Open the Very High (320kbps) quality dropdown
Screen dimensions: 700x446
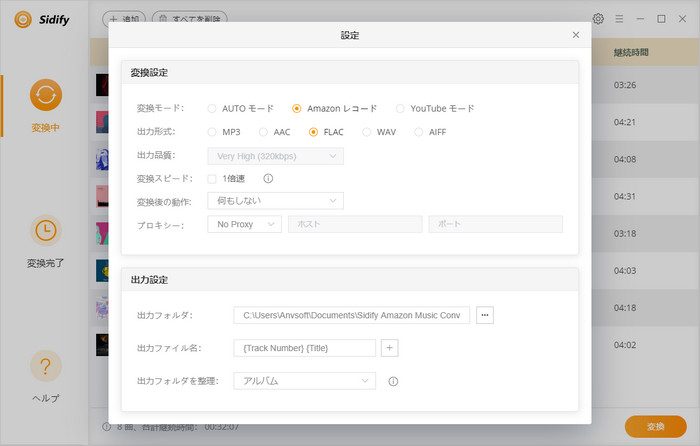pyautogui.click(x=275, y=156)
